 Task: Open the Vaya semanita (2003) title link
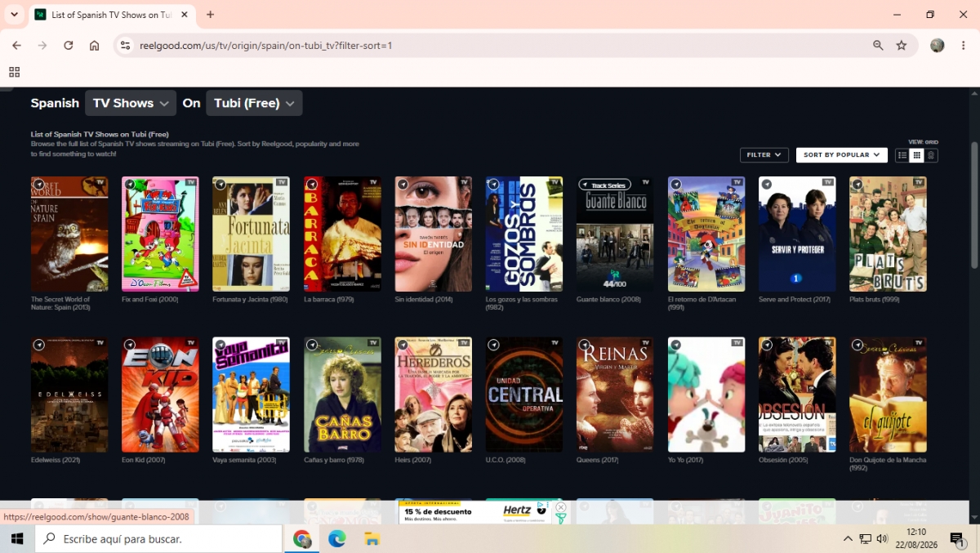(x=244, y=460)
